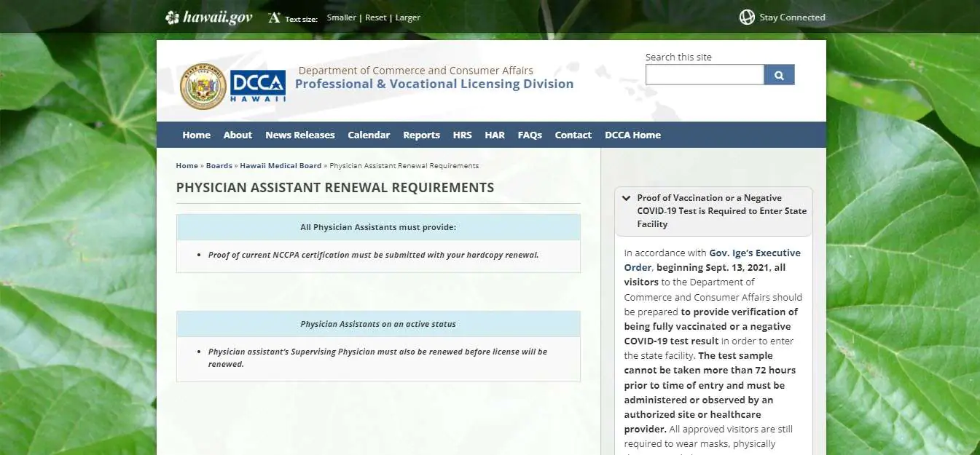Click the hawaii.gov logo
The image size is (980, 455).
pyautogui.click(x=209, y=17)
